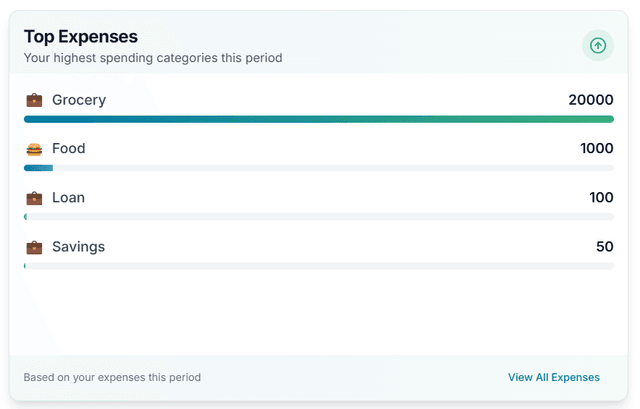Viewport: 640px width, 409px height.
Task: Click the Loan amount 100
Action: coord(601,198)
